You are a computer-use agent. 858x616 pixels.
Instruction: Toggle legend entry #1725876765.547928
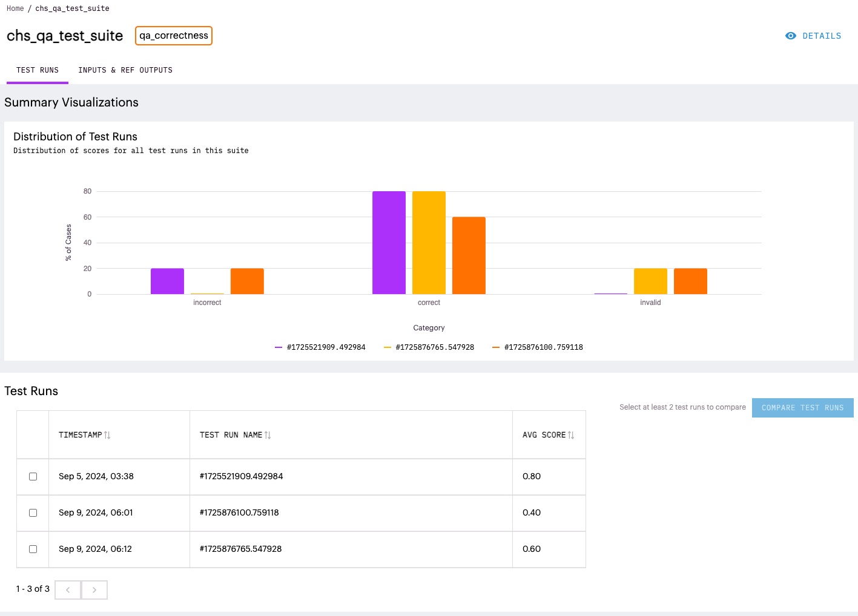[429, 347]
